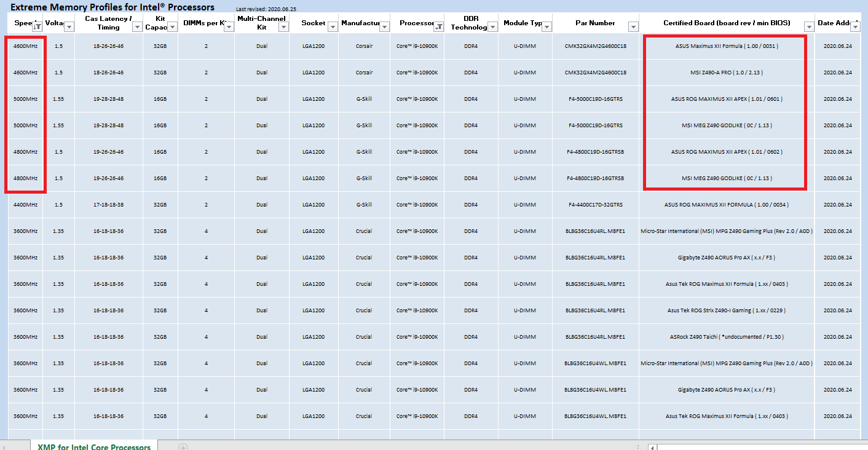Select the '4400MHz' speed cell
Screen dimensions: 868x450
[26, 205]
